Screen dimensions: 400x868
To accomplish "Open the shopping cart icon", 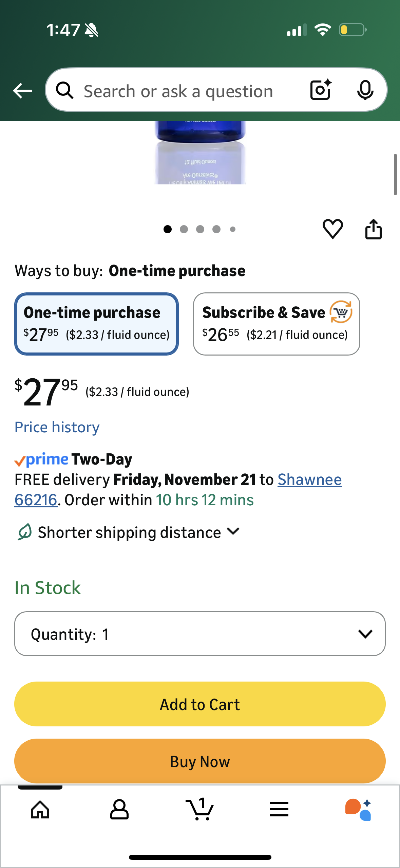I will coord(199,810).
